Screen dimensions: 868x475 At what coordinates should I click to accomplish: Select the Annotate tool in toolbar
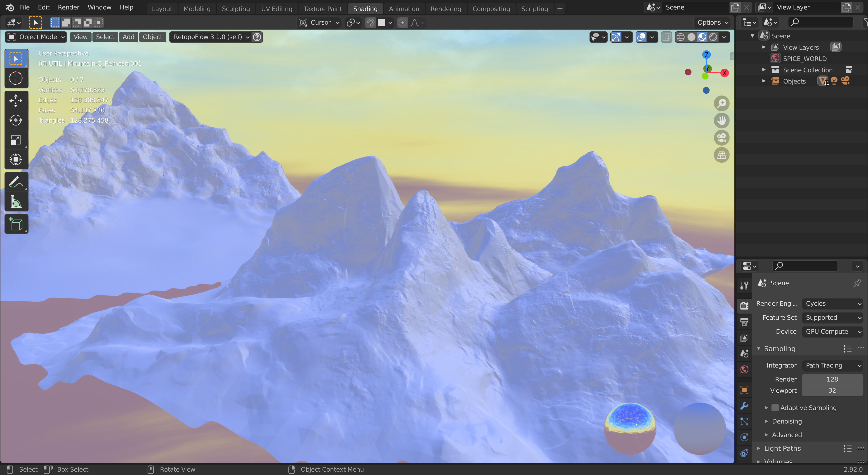click(x=16, y=182)
